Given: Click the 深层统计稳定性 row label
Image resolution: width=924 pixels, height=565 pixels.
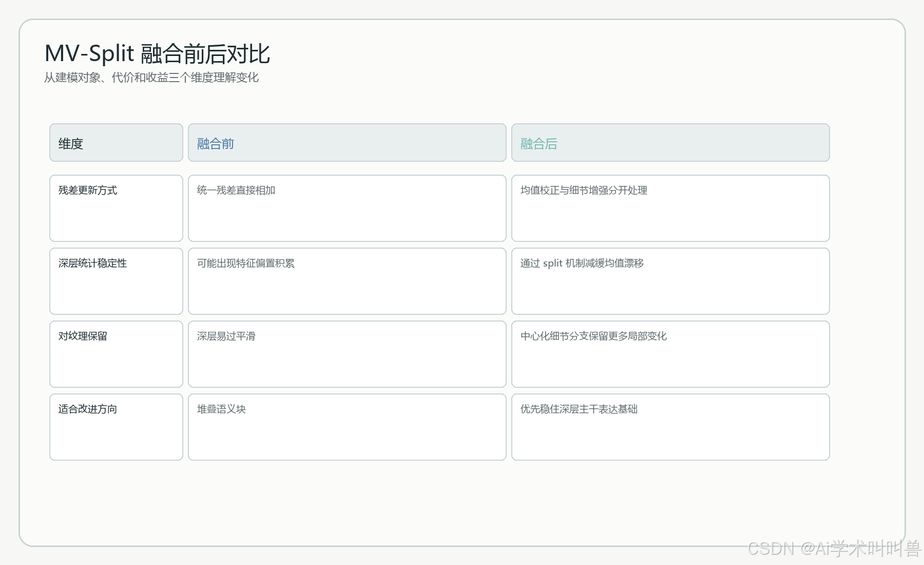Looking at the screenshot, I should coord(116,281).
